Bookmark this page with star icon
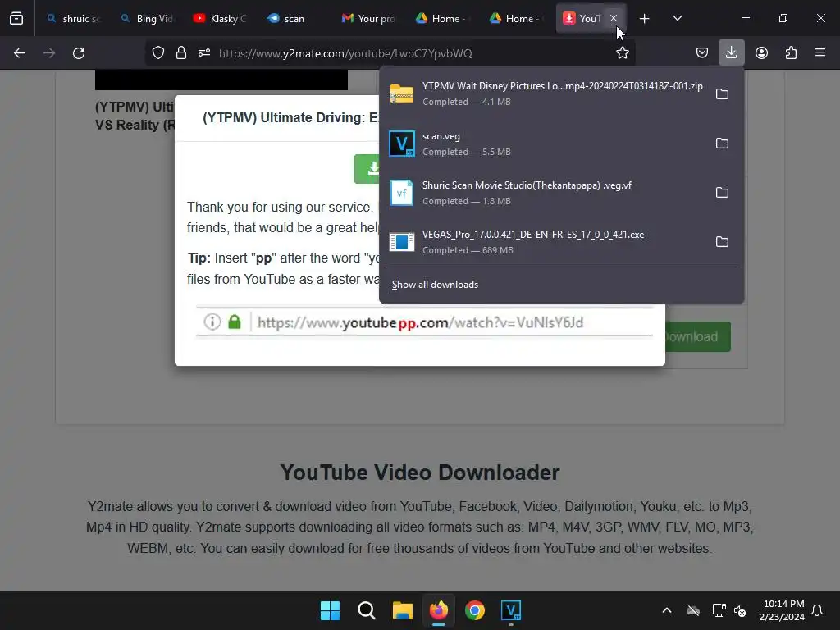 pos(622,53)
